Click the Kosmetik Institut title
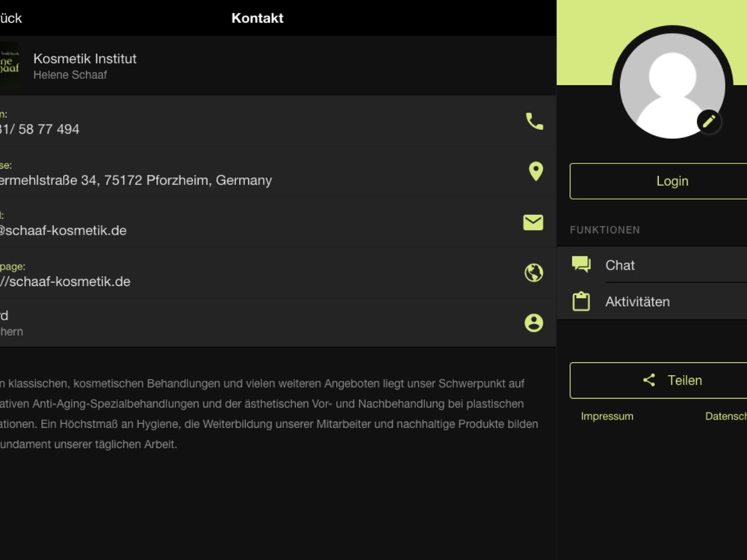Viewport: 747px width, 560px height. click(x=85, y=58)
